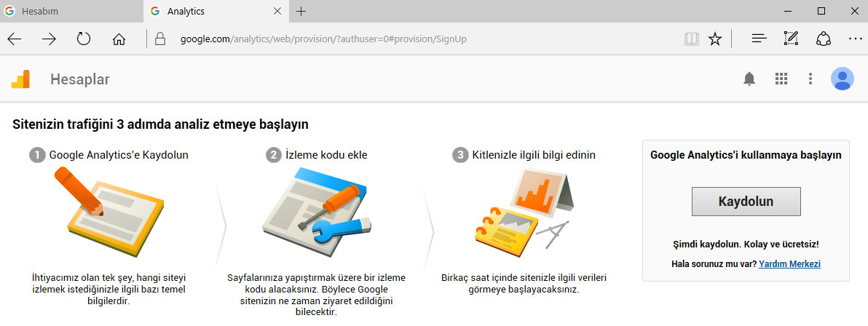
Task: Open the Yardım Merkezi link
Action: pos(789,264)
